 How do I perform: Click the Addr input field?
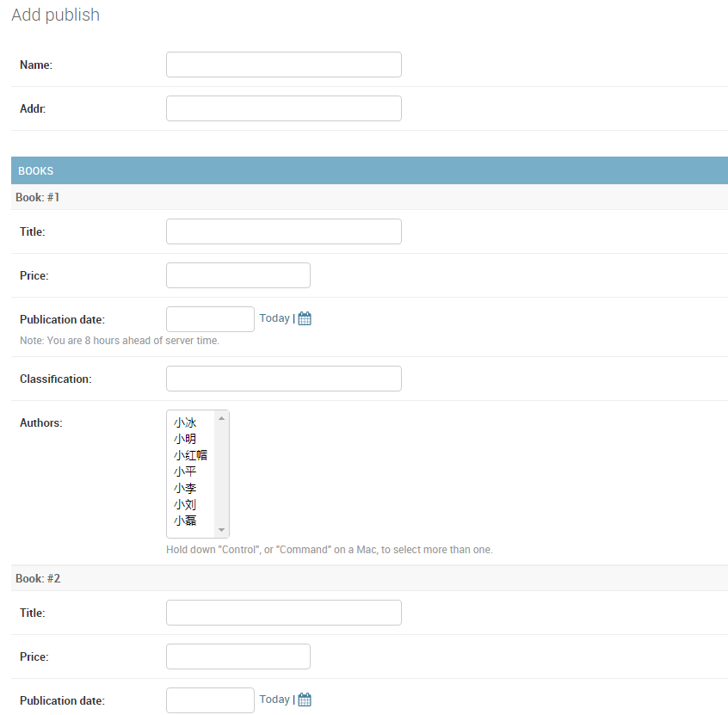[284, 108]
